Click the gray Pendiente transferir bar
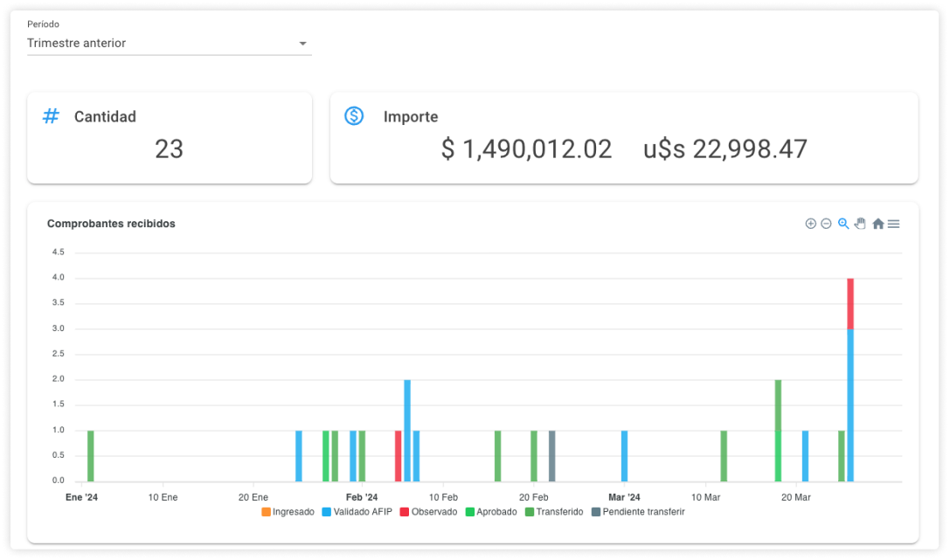The image size is (950, 560). pos(551,455)
